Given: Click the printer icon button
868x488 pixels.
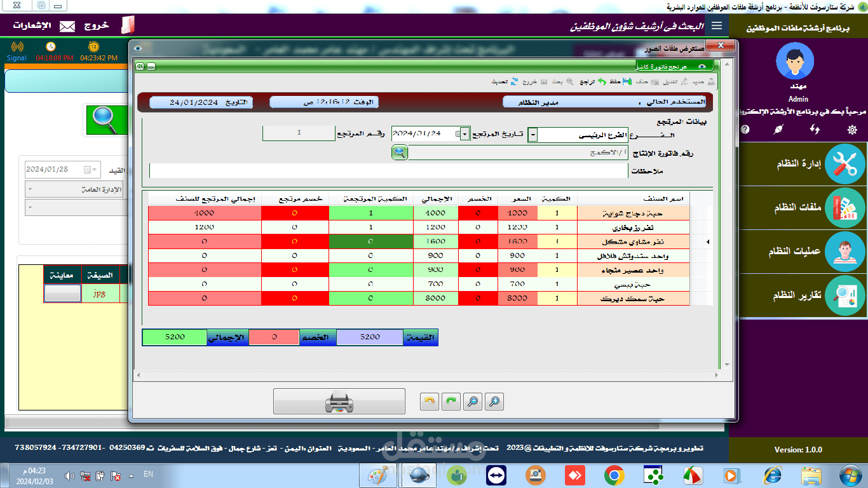Looking at the screenshot, I should click(339, 402).
